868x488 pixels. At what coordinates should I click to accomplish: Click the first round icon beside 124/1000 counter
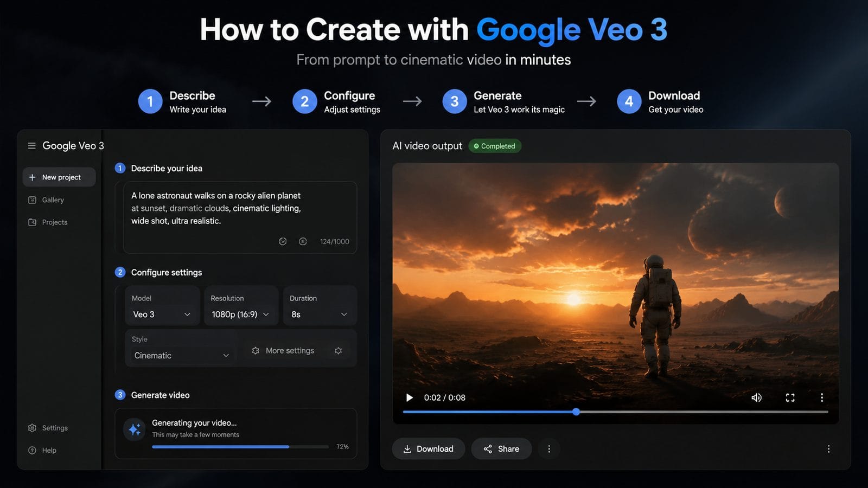[x=283, y=241]
